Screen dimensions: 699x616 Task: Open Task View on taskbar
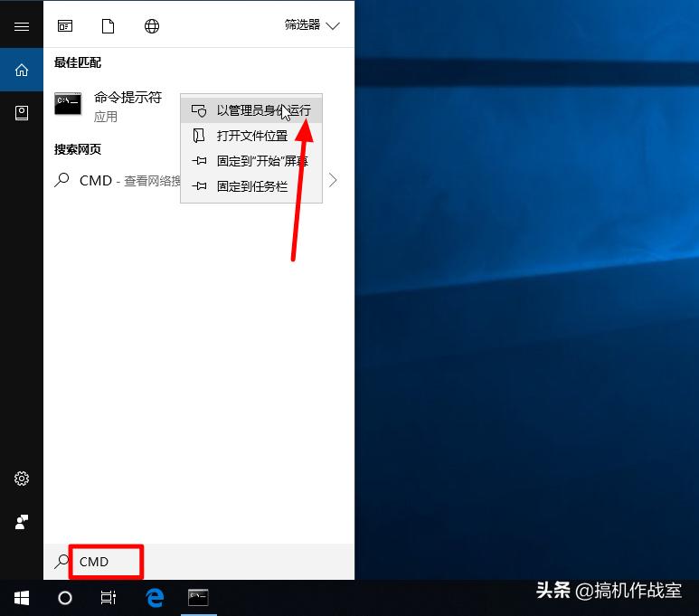point(108,598)
